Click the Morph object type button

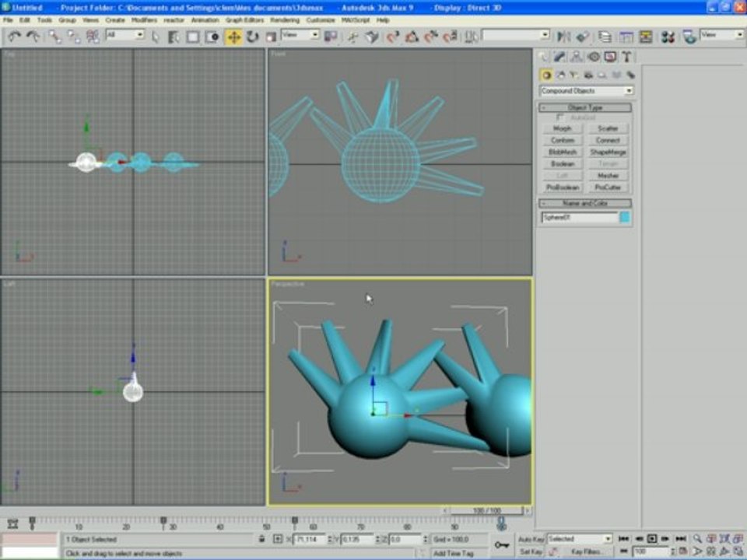coord(562,128)
